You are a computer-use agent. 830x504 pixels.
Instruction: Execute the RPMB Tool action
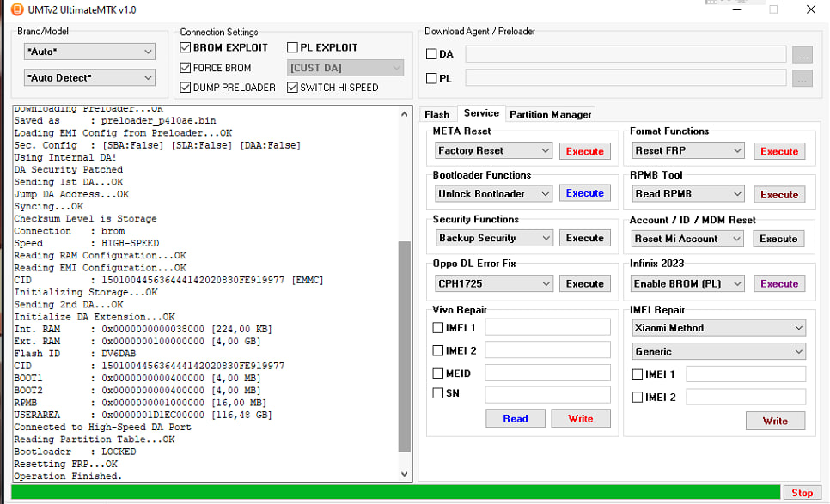click(x=779, y=195)
